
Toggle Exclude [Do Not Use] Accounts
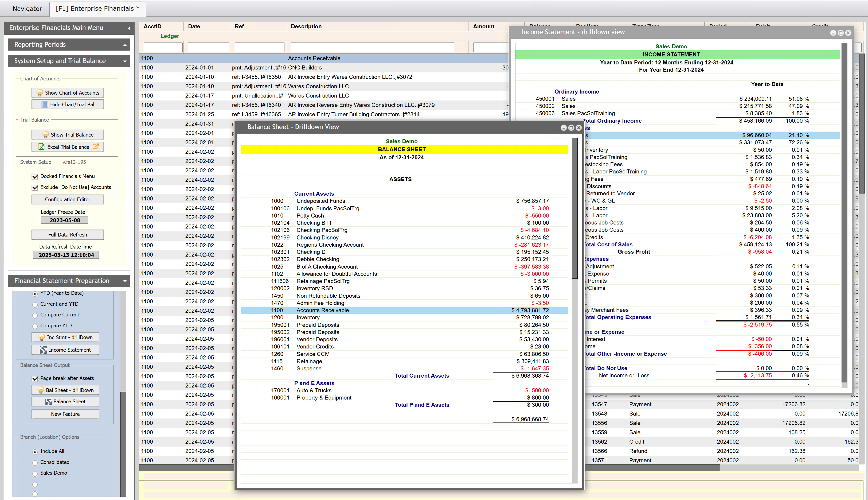[35, 188]
